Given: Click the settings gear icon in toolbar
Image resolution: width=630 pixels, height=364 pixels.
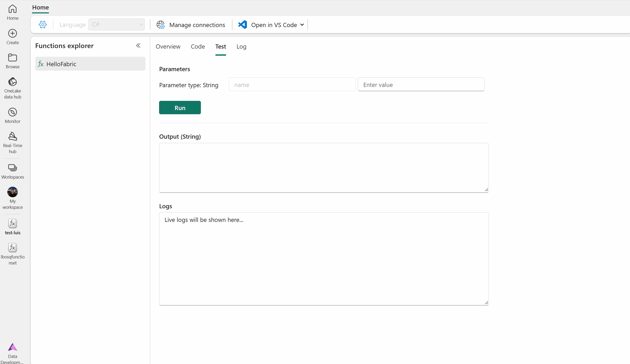Looking at the screenshot, I should pos(43,25).
